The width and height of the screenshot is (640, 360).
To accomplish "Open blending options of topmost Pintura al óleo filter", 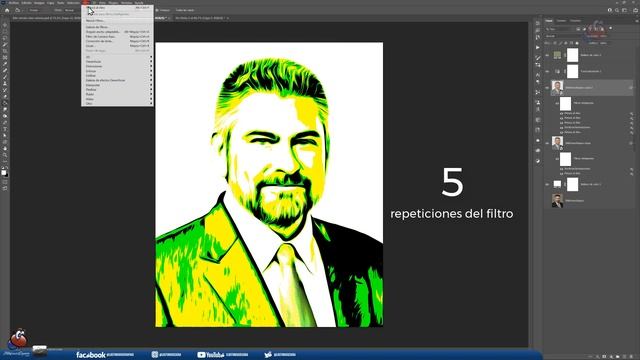I will click(x=631, y=113).
